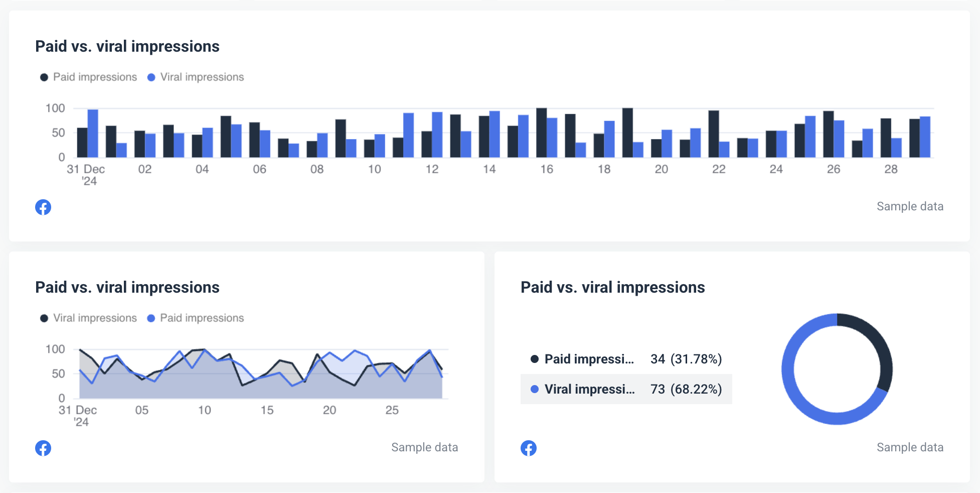Toggle Viral impressions in the bar chart legend

[x=202, y=77]
